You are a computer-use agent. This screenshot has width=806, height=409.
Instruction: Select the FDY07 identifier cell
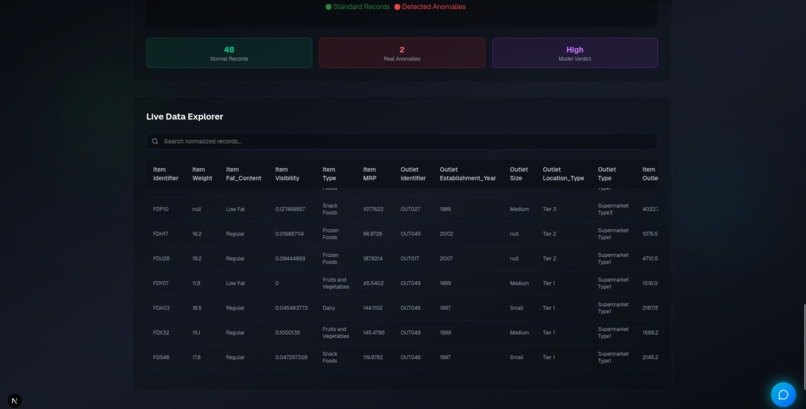pyautogui.click(x=160, y=283)
